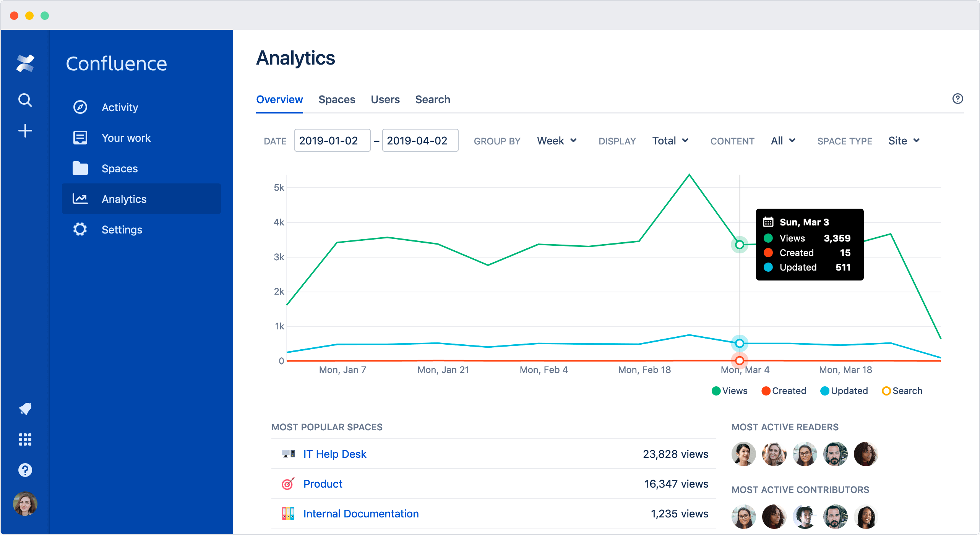The image size is (980, 535).
Task: Click the Spaces folder icon
Action: coord(80,168)
